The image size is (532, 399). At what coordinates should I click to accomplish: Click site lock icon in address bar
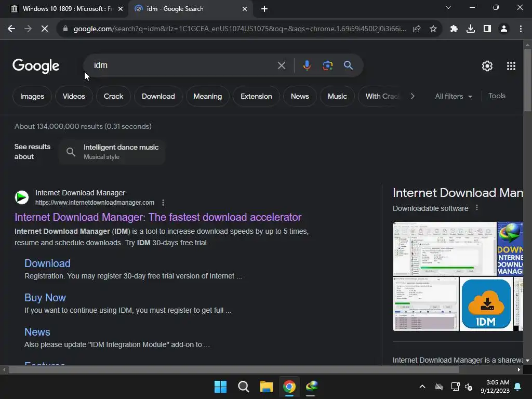pos(65,29)
